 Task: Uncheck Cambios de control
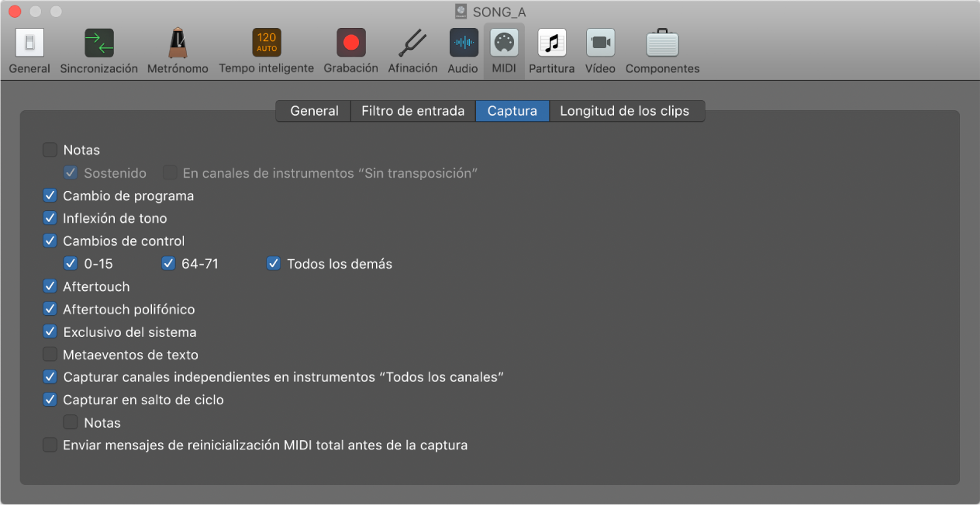tap(50, 241)
